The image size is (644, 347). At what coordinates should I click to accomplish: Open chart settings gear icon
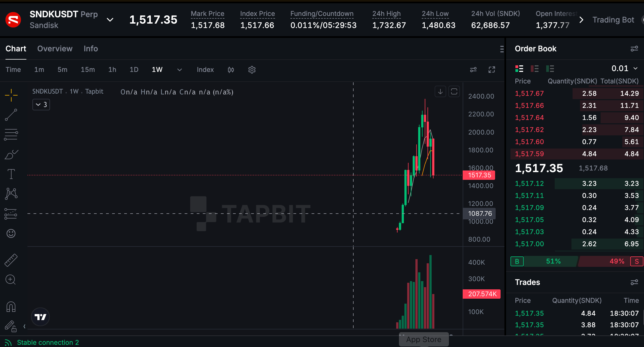pos(252,70)
